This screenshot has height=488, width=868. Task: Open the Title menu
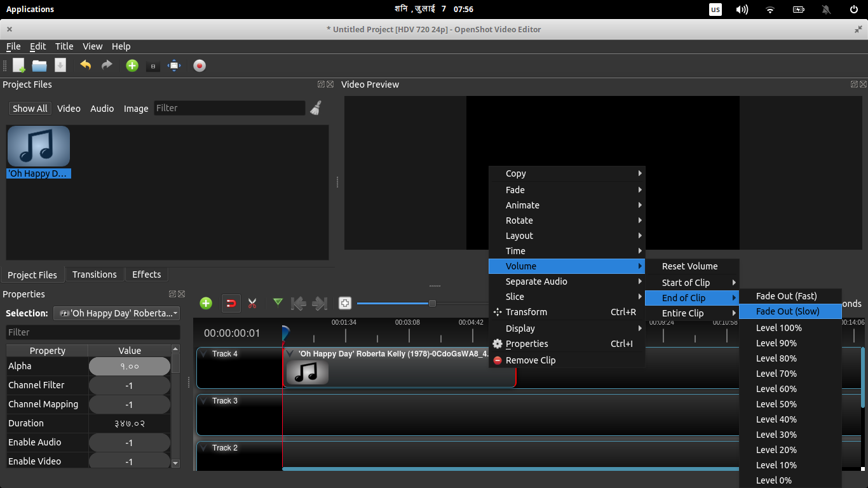(64, 46)
